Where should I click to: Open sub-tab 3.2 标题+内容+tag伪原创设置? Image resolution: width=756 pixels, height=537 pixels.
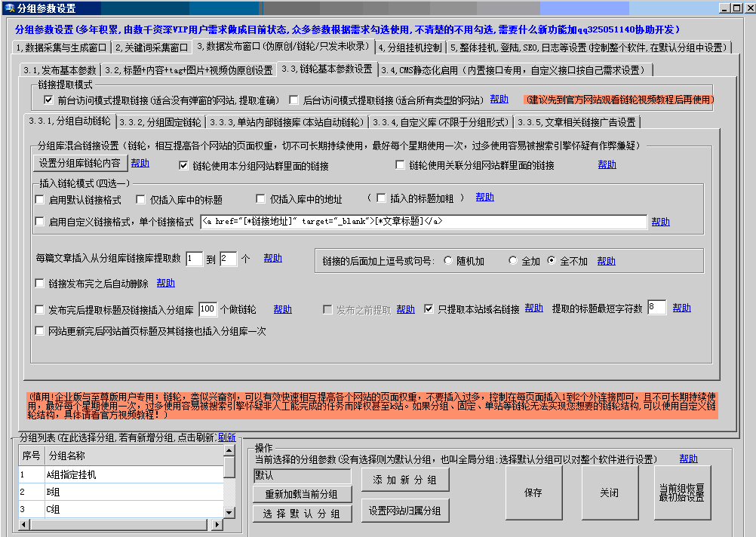pyautogui.click(x=189, y=70)
